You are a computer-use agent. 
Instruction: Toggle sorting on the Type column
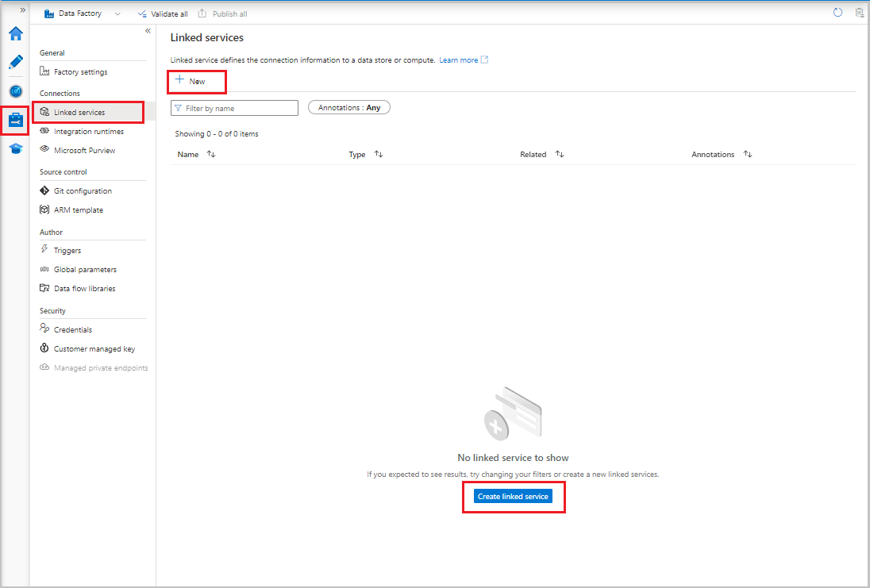click(x=378, y=154)
